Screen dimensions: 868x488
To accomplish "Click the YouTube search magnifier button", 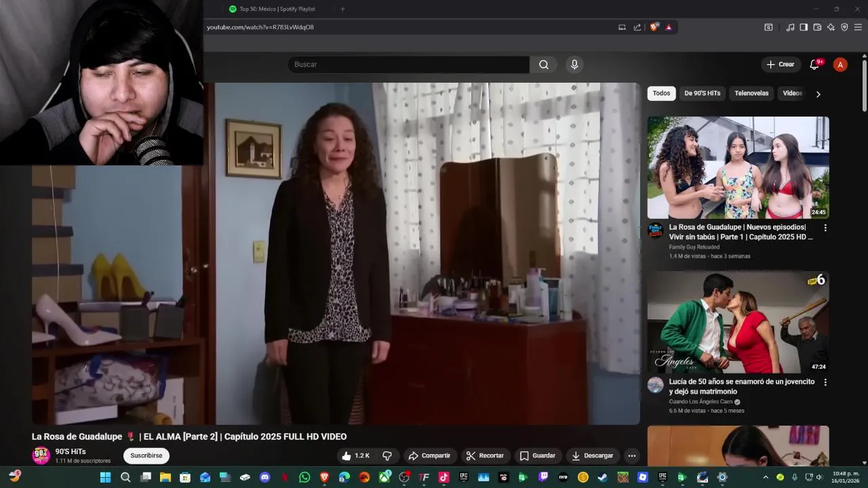I will [543, 64].
